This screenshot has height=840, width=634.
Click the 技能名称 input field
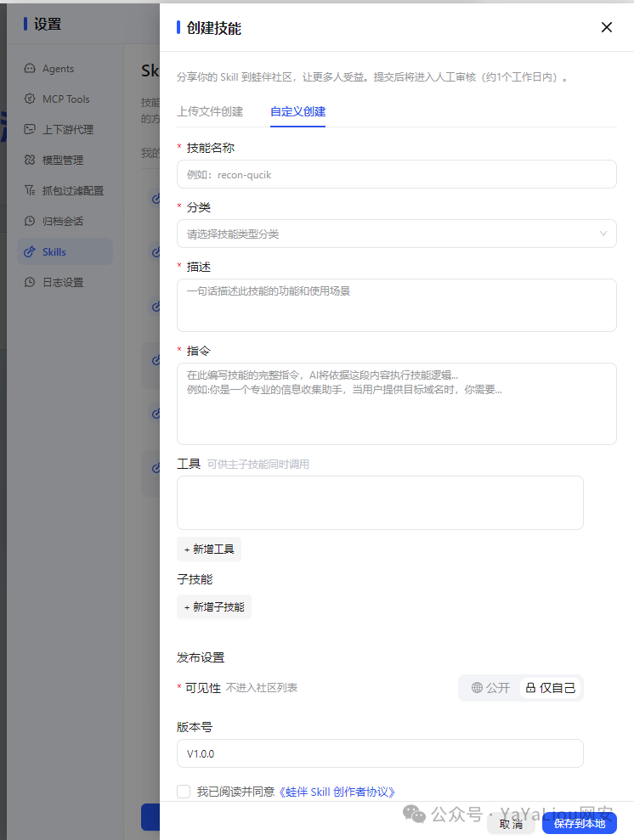point(397,175)
